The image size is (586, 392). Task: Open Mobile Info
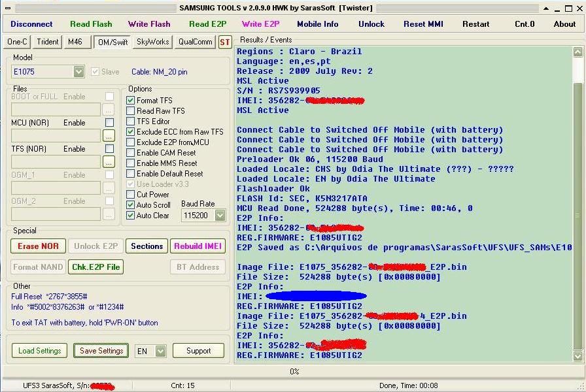[x=318, y=24]
